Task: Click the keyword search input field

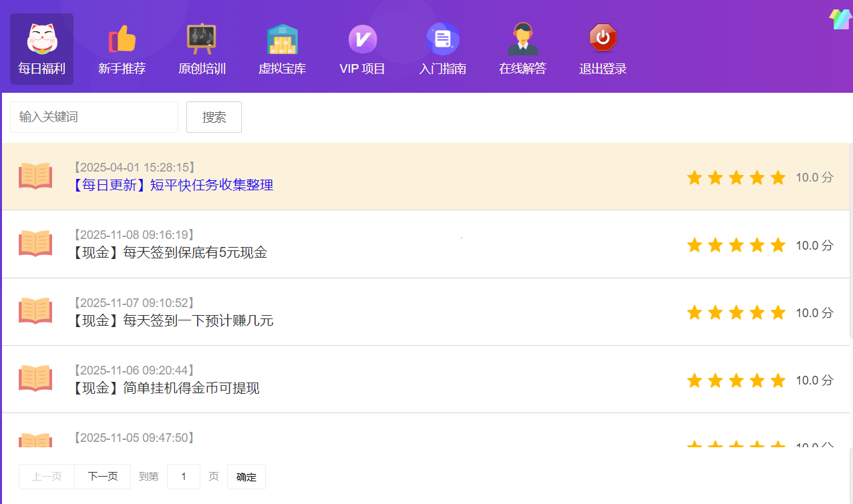Action: pyautogui.click(x=94, y=116)
